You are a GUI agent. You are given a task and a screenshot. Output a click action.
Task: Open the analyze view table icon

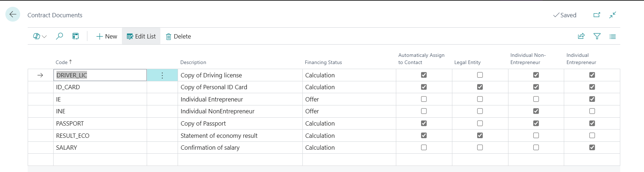[76, 36]
